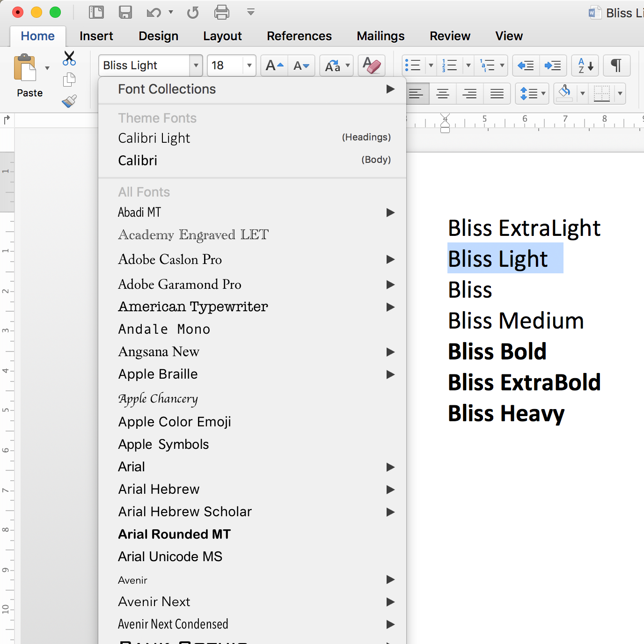Select Academy Engraved LET font
This screenshot has height=644, width=644.
[252, 235]
